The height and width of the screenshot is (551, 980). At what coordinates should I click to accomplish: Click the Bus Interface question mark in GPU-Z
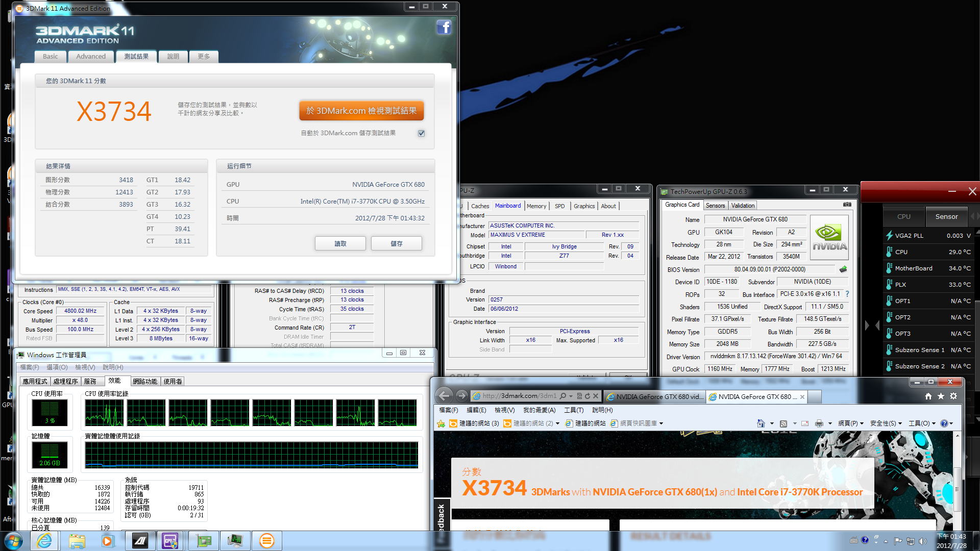tap(847, 294)
